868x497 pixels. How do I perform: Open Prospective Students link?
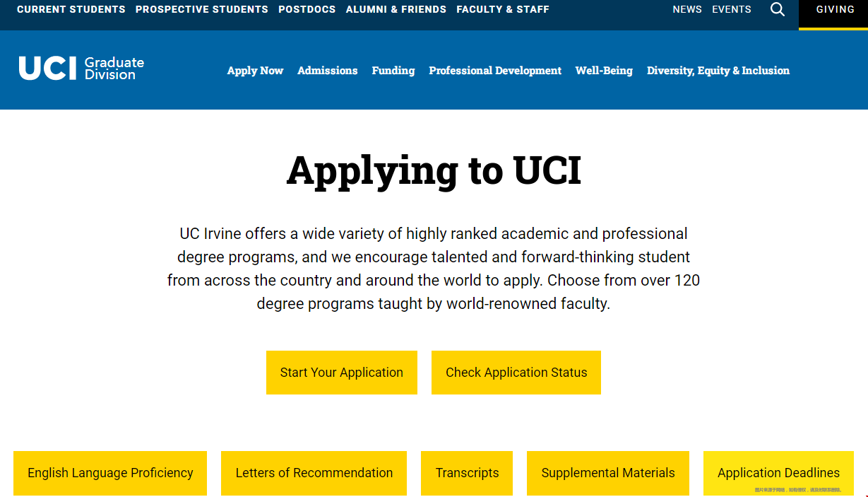click(x=202, y=9)
